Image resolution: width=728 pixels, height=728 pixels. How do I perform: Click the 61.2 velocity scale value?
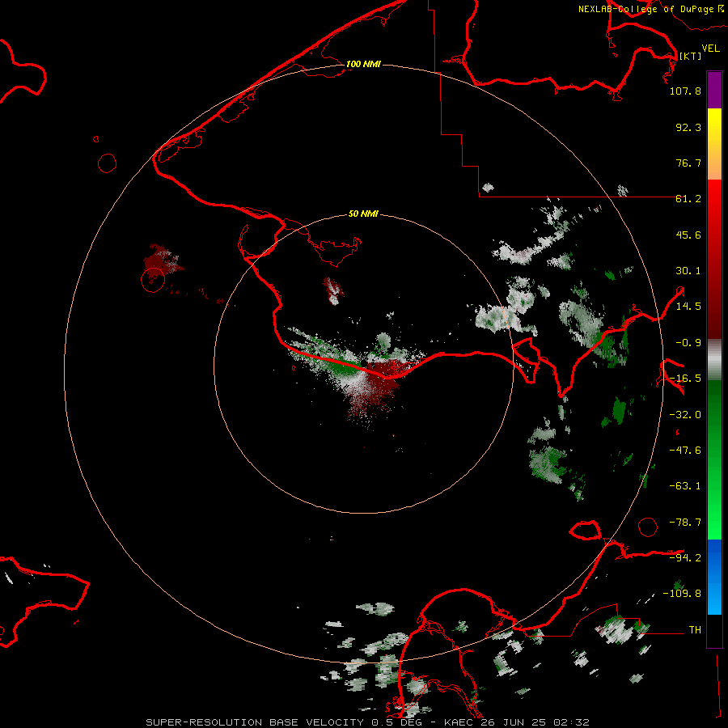pos(688,199)
